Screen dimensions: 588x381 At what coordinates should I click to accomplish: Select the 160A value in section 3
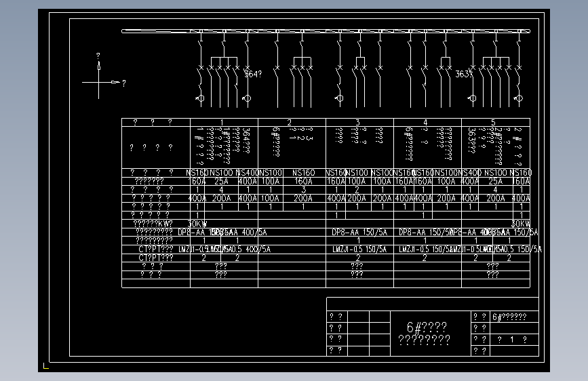coord(336,181)
